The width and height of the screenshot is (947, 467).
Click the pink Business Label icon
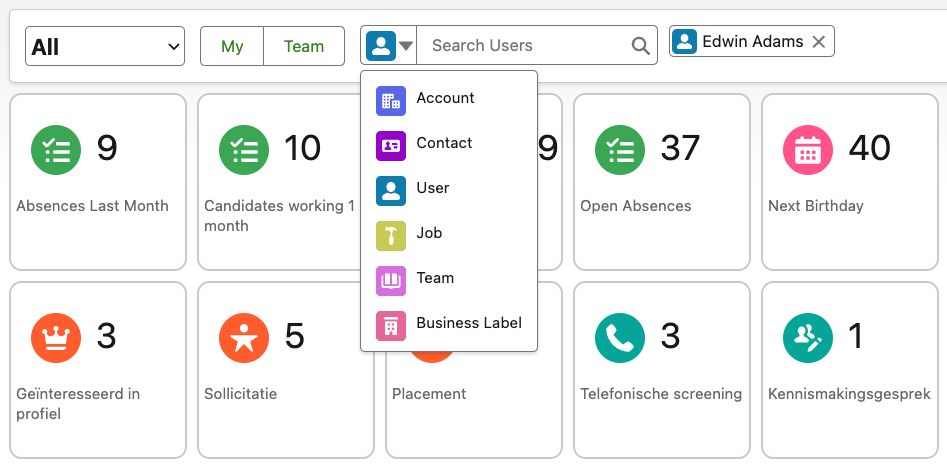[x=390, y=324]
